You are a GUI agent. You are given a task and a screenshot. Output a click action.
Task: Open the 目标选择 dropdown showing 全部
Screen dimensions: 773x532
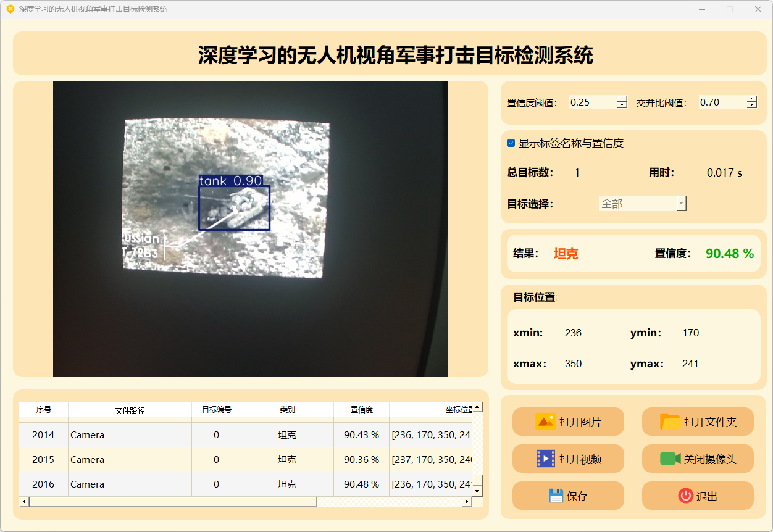pyautogui.click(x=642, y=204)
